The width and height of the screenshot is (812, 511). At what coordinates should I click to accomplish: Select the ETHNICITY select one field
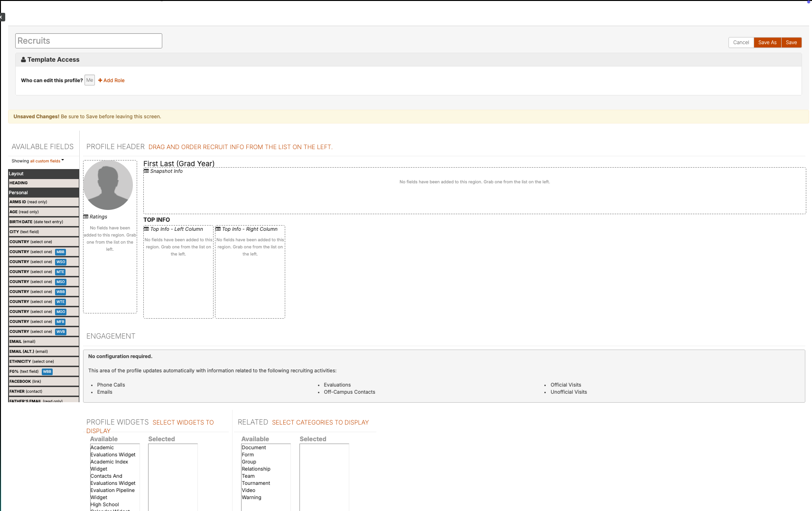(x=44, y=361)
